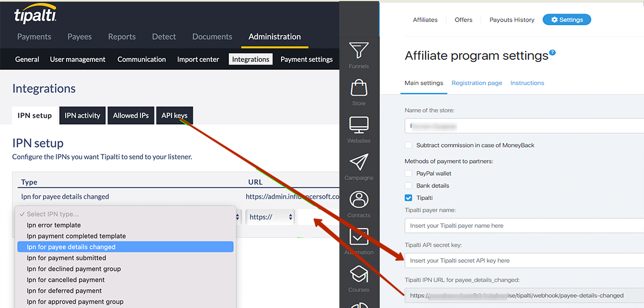Open the Main settings tab
The height and width of the screenshot is (308, 644).
pyautogui.click(x=424, y=83)
